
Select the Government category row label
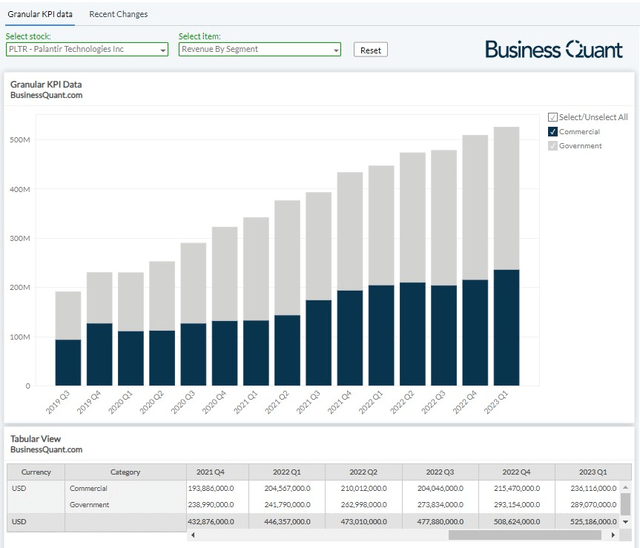click(x=89, y=505)
